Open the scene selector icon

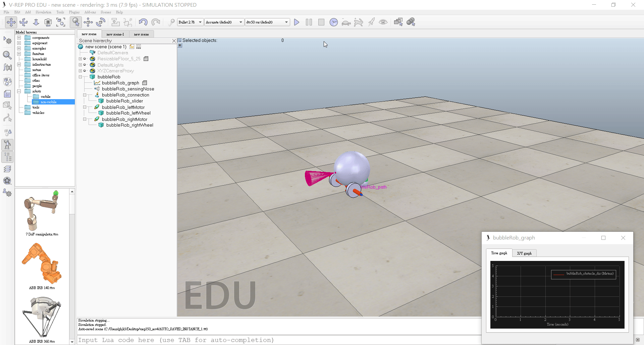(411, 22)
